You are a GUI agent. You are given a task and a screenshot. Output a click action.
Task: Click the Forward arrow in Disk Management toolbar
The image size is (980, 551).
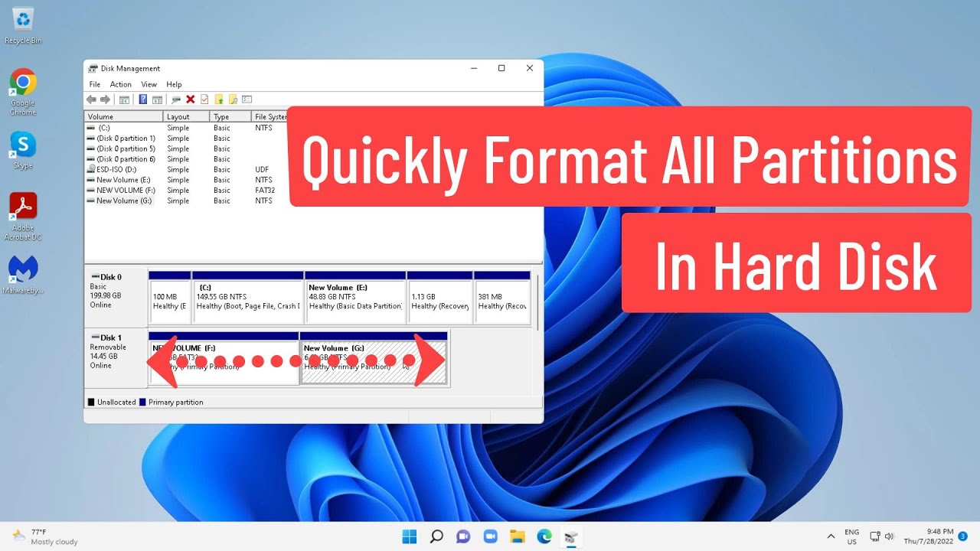(105, 99)
